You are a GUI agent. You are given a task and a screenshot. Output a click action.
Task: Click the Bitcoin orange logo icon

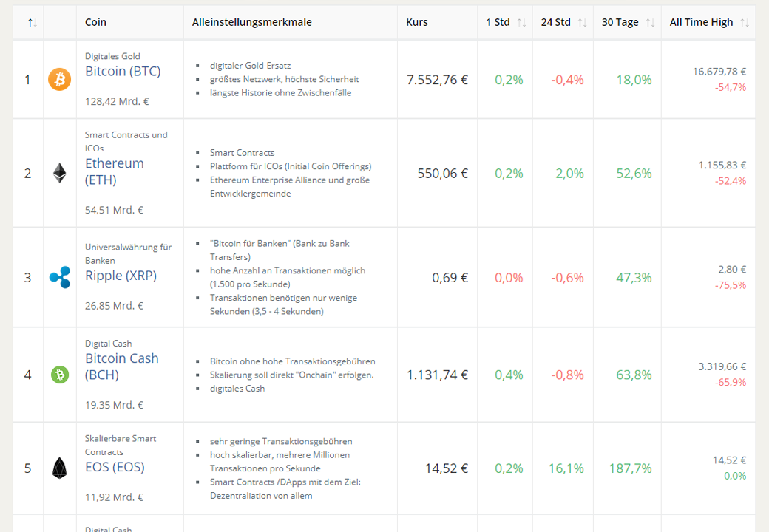tap(59, 79)
